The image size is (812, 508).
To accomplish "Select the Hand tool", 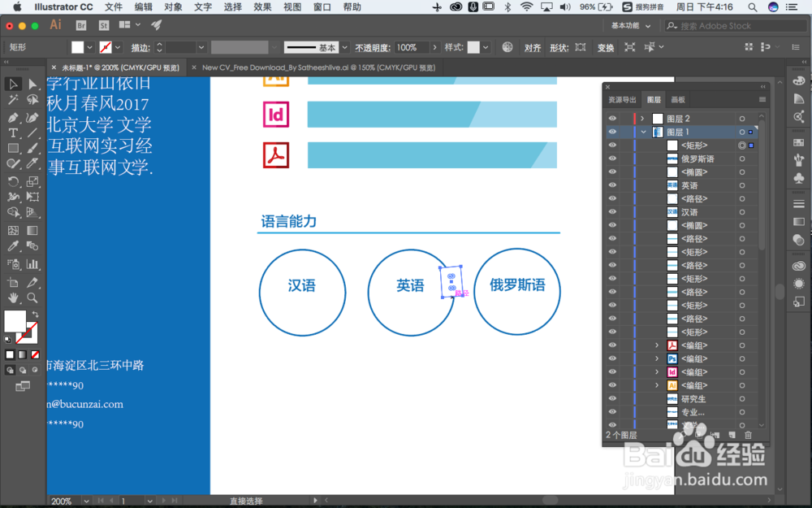I will (13, 298).
